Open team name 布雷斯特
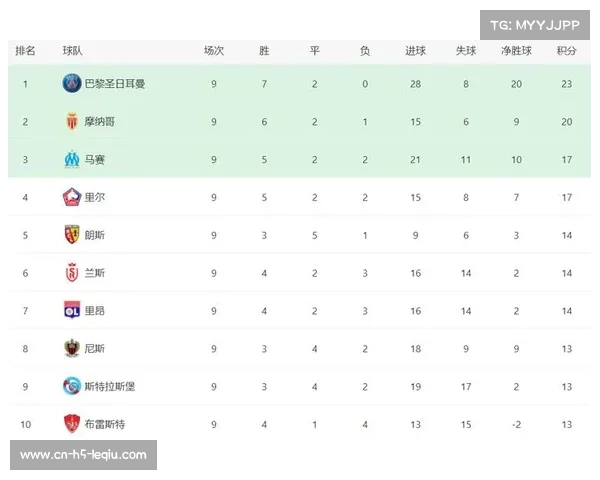This screenshot has height=480, width=600. click(105, 424)
